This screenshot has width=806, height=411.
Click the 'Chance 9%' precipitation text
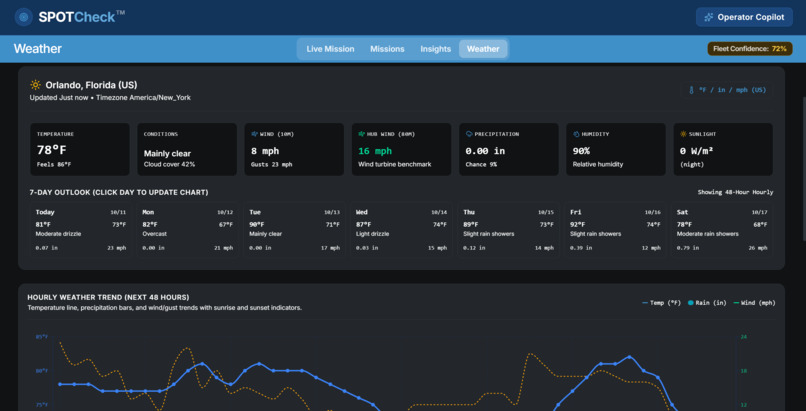(481, 164)
